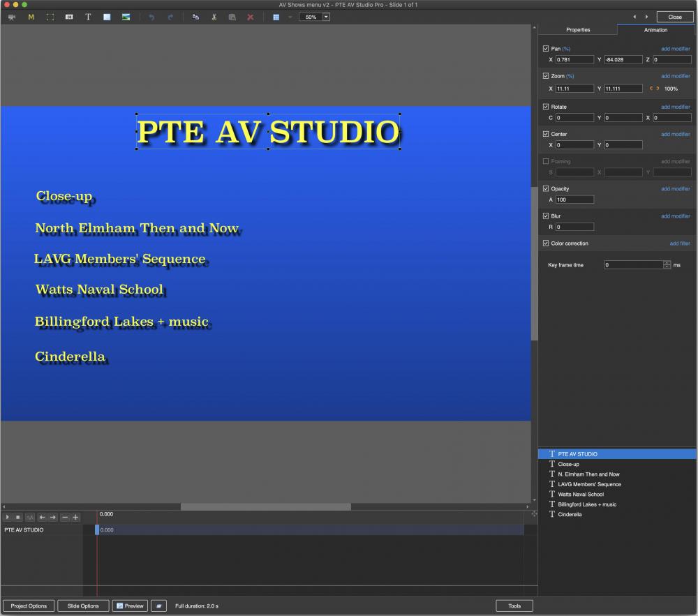The width and height of the screenshot is (698, 616).
Task: Cut the selected object with the scissors icon
Action: tap(214, 17)
